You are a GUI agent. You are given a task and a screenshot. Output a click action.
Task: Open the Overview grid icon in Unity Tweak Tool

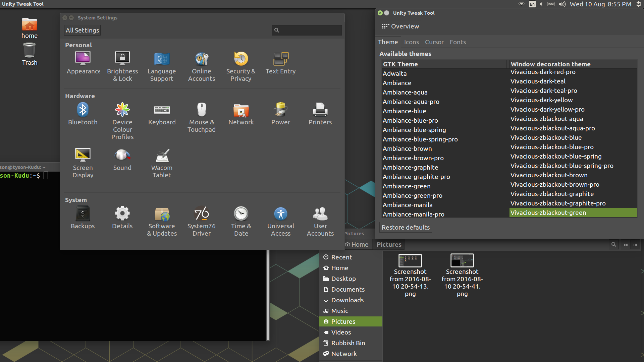pos(385,26)
